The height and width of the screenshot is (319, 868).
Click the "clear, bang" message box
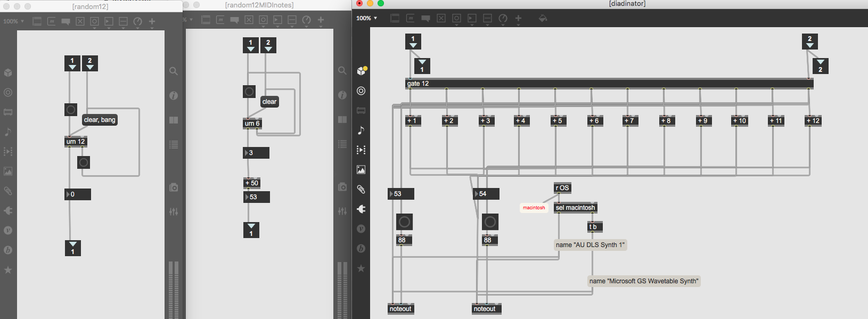[x=100, y=120]
